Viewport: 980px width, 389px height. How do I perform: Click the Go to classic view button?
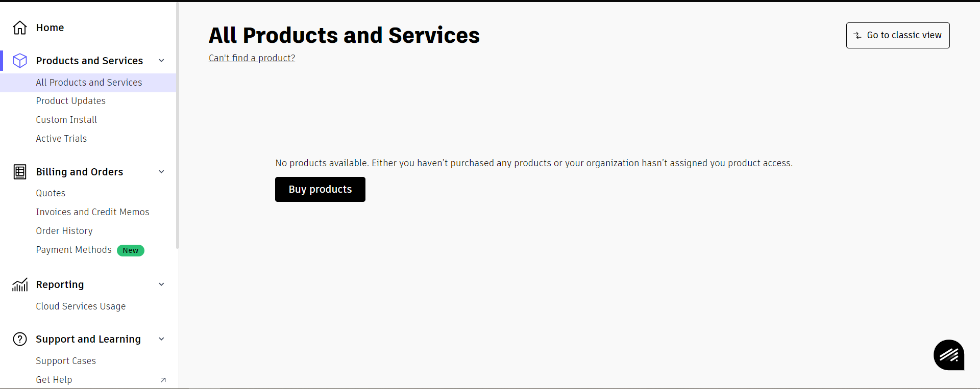point(898,35)
